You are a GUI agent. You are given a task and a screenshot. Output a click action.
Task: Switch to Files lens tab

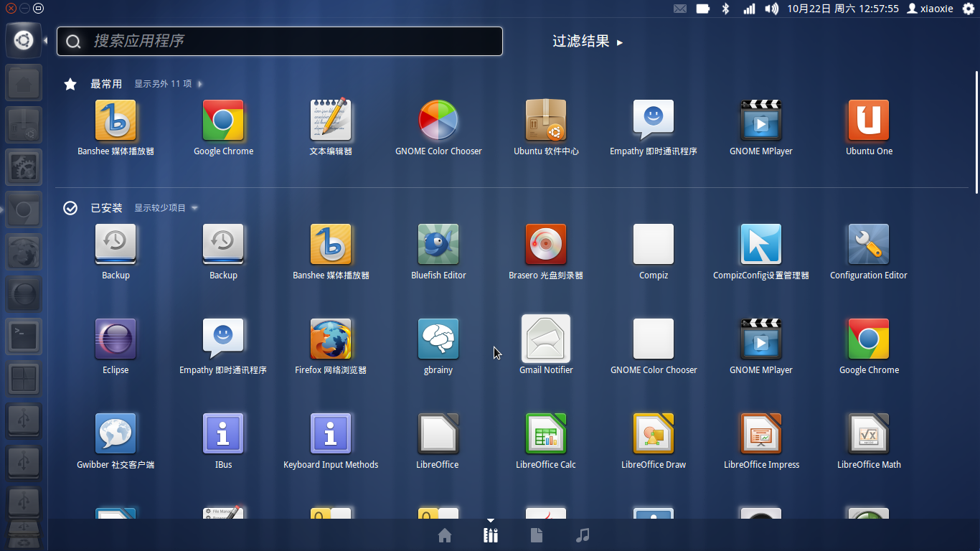(x=537, y=535)
